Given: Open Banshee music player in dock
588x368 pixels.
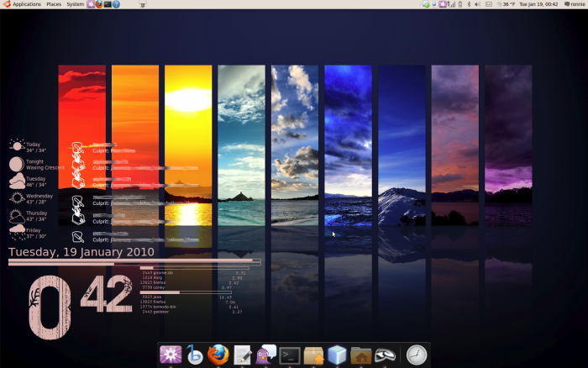Looking at the screenshot, I should tap(194, 355).
